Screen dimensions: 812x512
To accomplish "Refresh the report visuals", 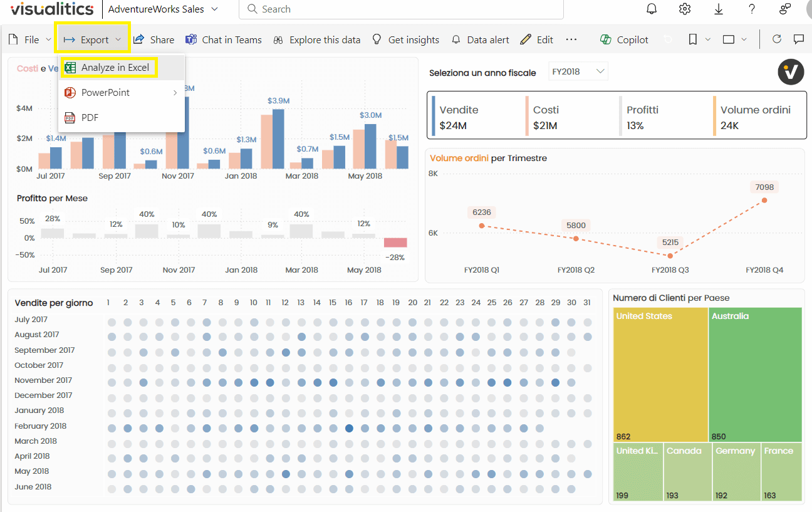I will click(x=777, y=39).
